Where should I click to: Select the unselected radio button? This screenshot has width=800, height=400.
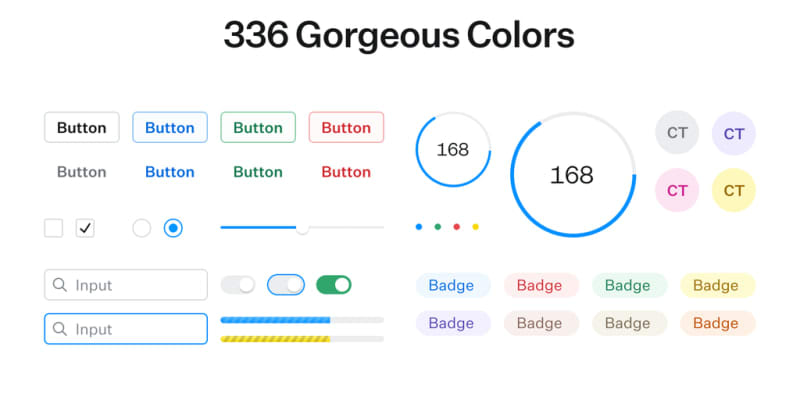point(142,228)
